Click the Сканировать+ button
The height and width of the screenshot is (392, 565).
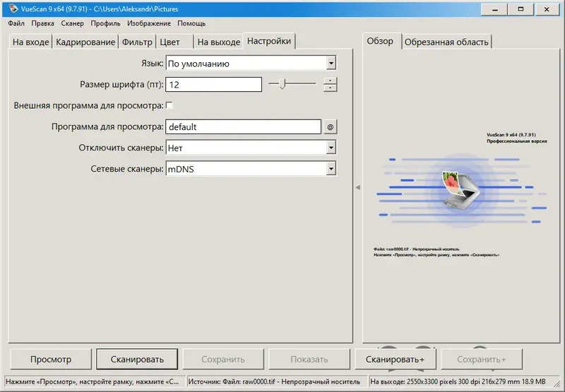[x=395, y=360]
